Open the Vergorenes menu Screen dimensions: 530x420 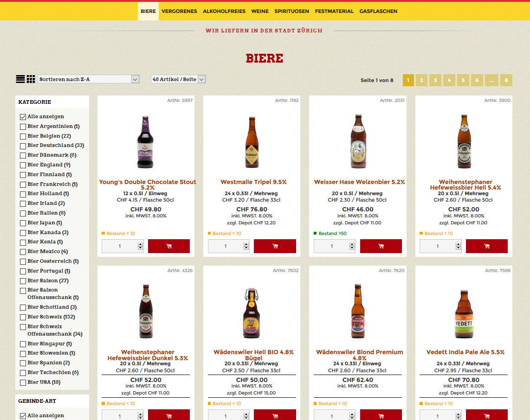point(179,11)
